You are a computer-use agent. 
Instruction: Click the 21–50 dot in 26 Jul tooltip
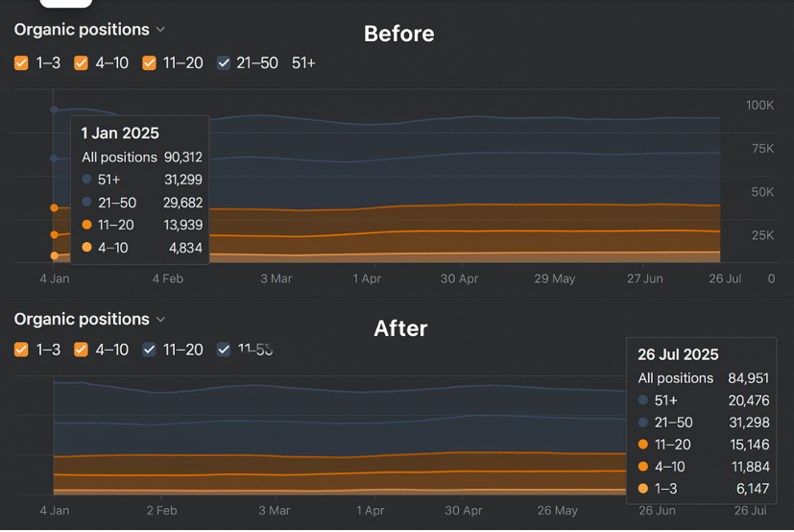pyautogui.click(x=643, y=423)
